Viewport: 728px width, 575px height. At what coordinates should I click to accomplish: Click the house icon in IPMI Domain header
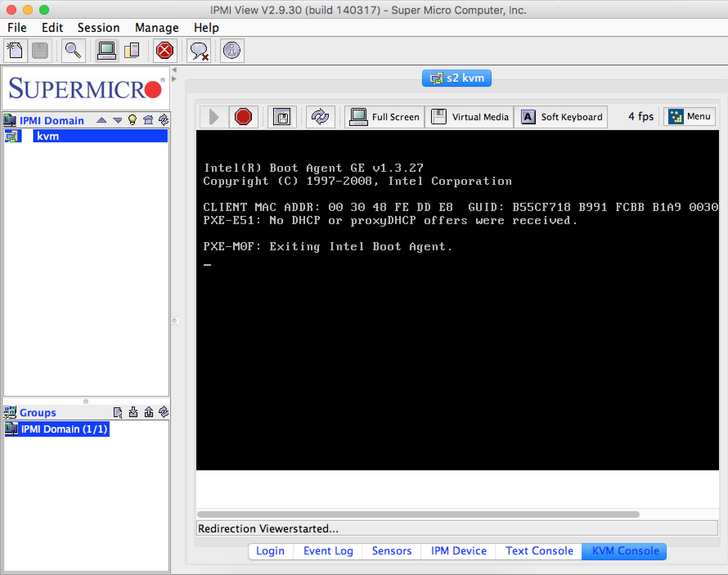pyautogui.click(x=148, y=120)
